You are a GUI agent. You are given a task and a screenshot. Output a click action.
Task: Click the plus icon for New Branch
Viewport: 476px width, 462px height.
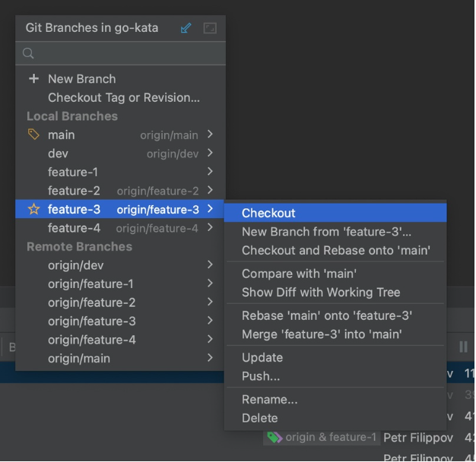pyautogui.click(x=33, y=78)
